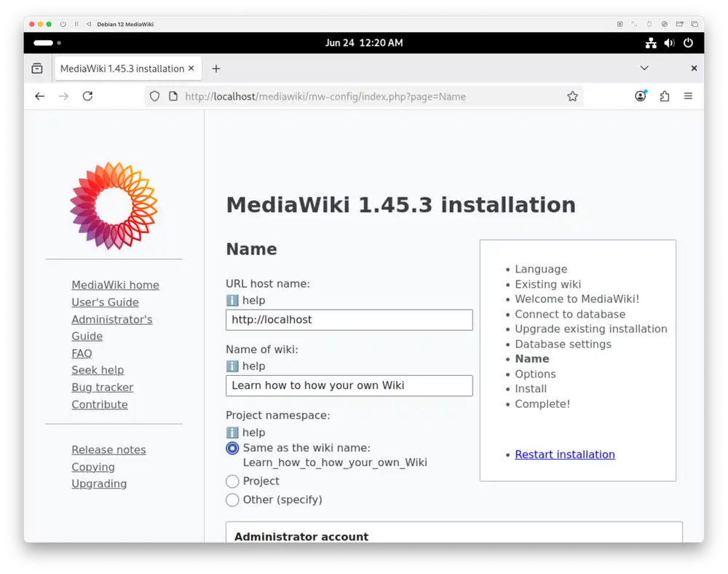This screenshot has width=728, height=574.
Task: Click the browser address bar
Action: (x=362, y=96)
